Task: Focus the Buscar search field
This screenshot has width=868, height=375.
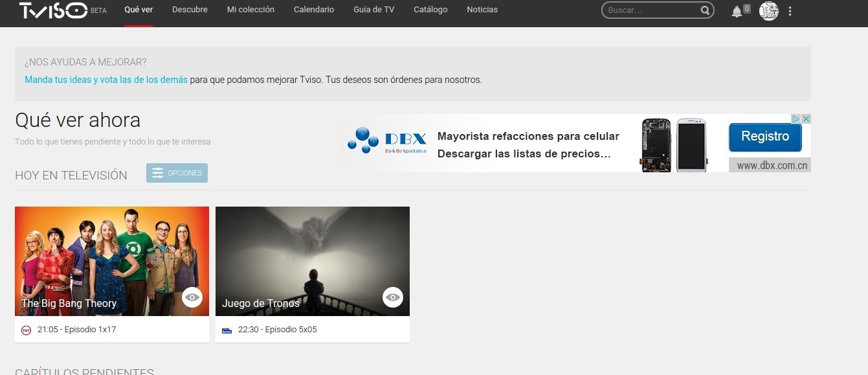Action: tap(651, 10)
